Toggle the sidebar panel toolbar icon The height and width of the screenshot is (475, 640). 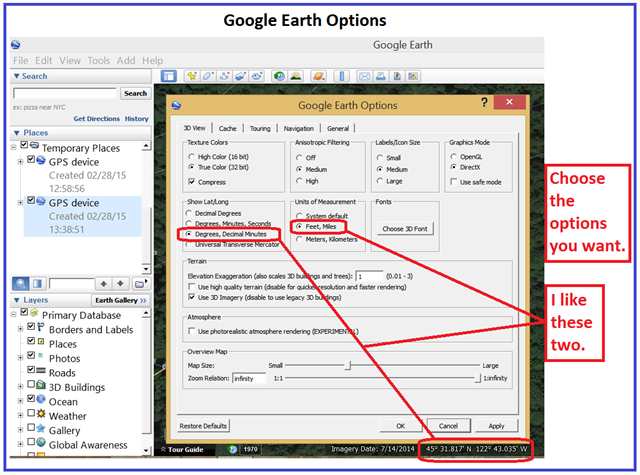click(169, 76)
